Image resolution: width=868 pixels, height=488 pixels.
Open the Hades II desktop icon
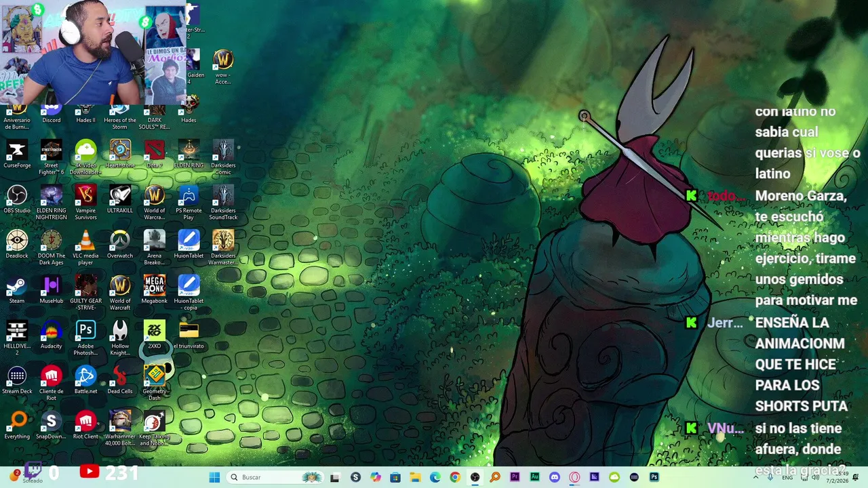tap(85, 114)
